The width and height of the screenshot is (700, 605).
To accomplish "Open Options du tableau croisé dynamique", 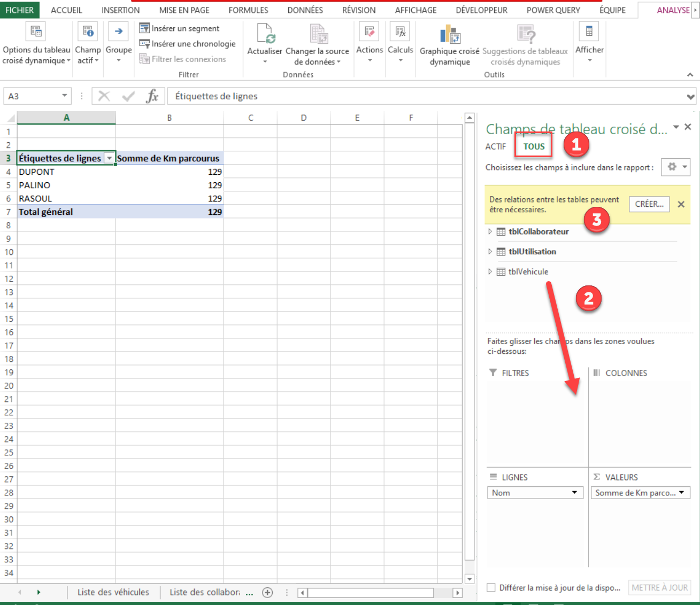I will [x=36, y=44].
